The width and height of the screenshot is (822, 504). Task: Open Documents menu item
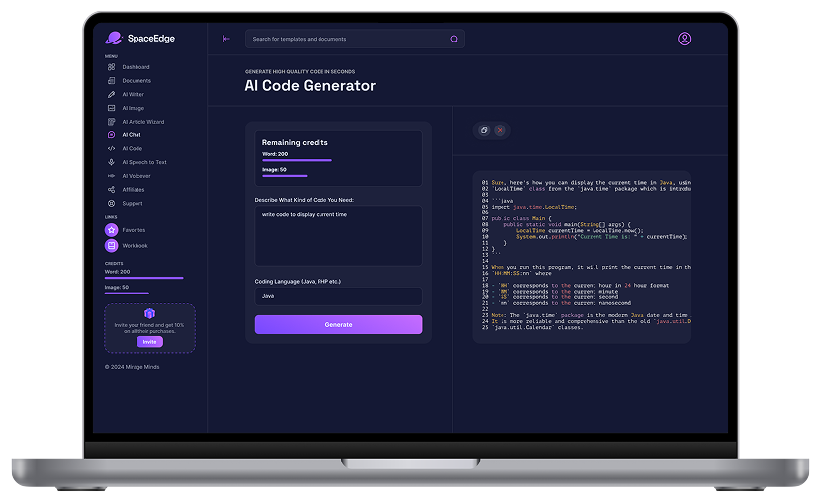pos(137,81)
